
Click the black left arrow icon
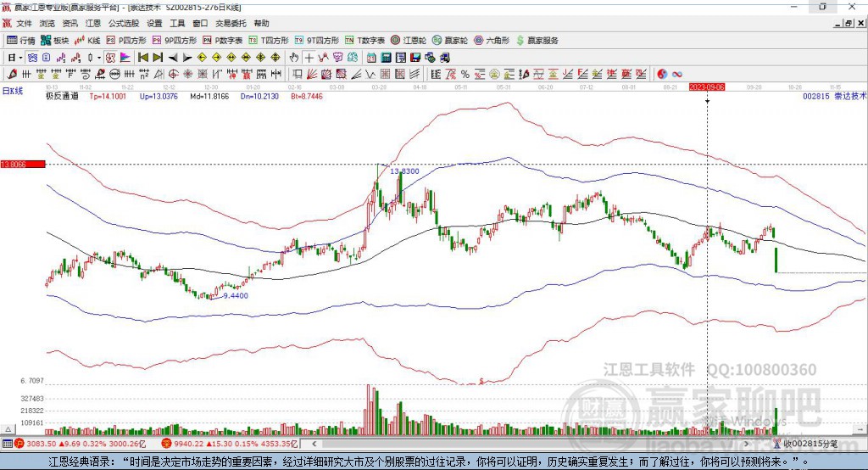coord(173,58)
